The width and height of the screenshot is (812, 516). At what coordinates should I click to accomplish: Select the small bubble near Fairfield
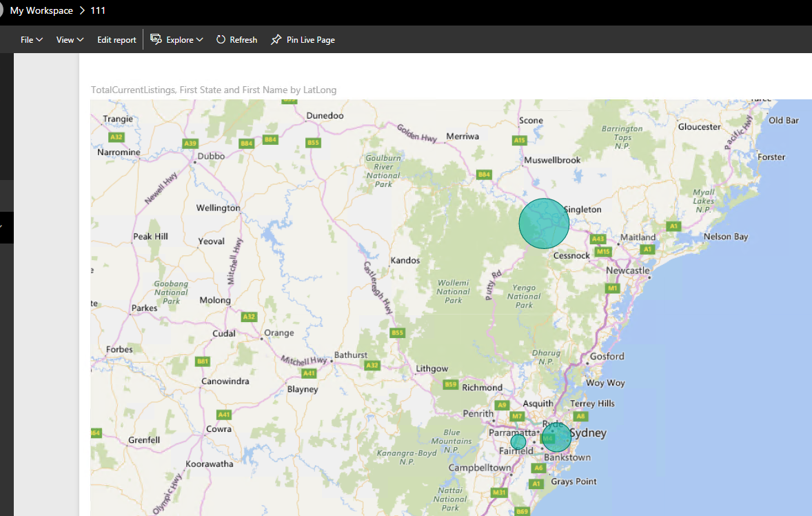[x=518, y=441]
